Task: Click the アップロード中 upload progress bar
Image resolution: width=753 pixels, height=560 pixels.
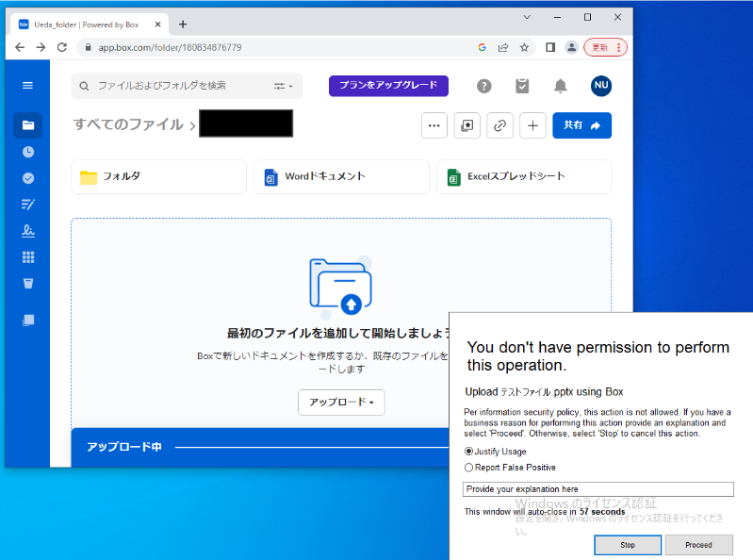Action: 260,447
